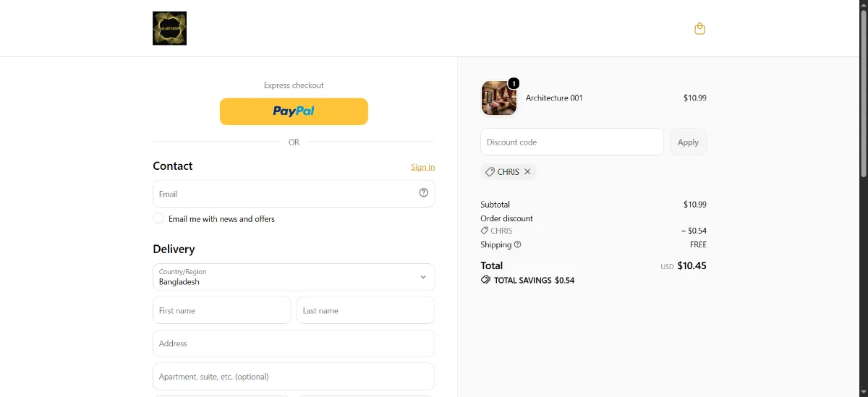Screen dimensions: 868x397
Task: Follow the Sign in link
Action: [423, 167]
